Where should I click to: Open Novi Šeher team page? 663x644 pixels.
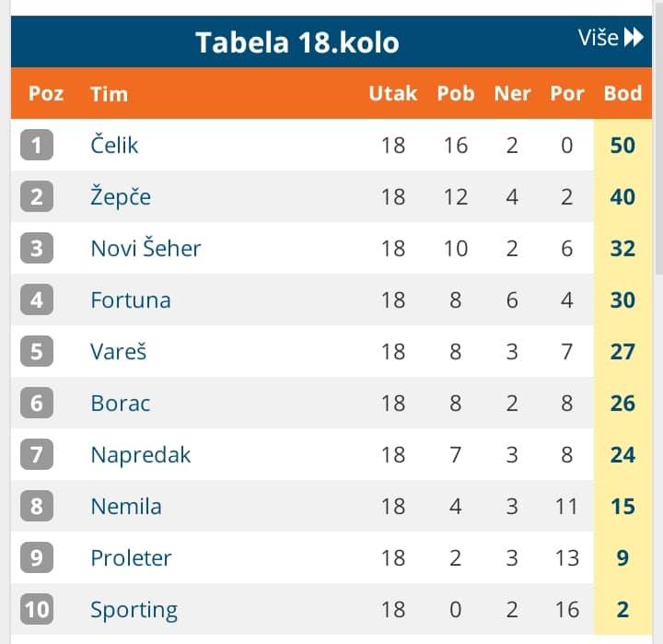pos(145,248)
